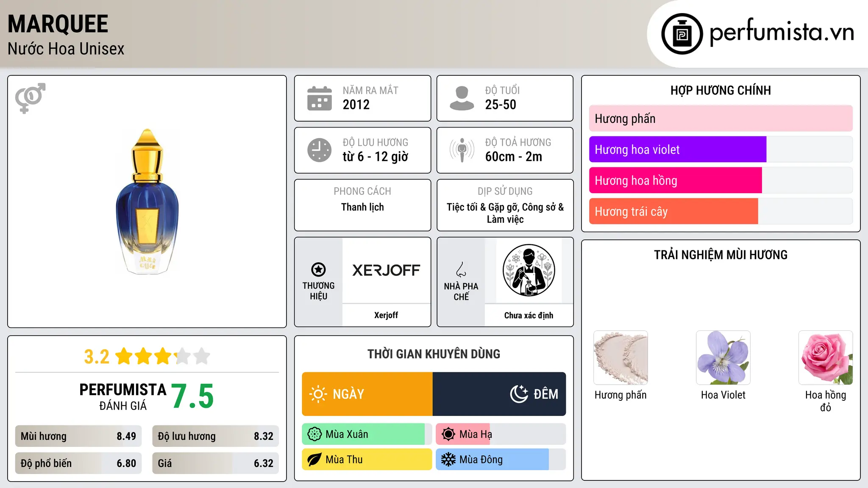This screenshot has height=488, width=868.
Task: Click the sillage projection icon
Action: click(462, 150)
